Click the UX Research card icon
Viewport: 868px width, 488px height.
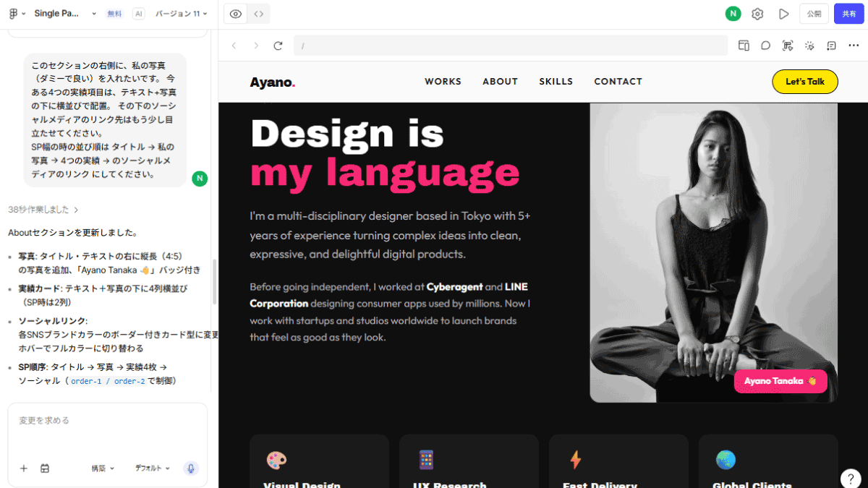pos(426,460)
